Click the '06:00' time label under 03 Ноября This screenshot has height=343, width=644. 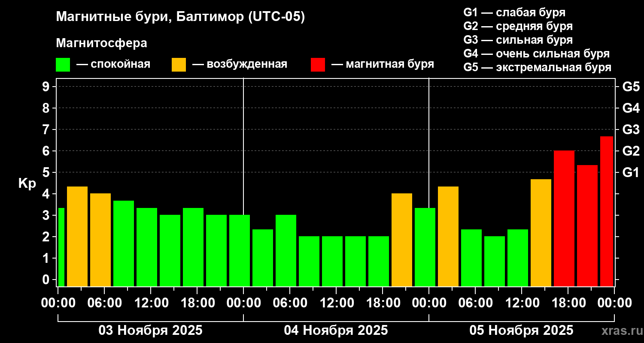[104, 303]
